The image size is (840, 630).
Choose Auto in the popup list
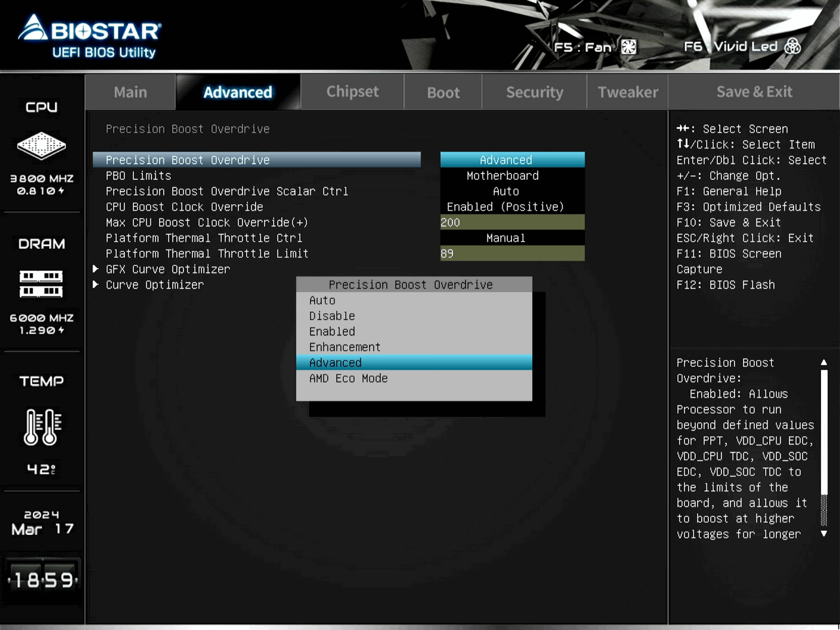(x=414, y=300)
